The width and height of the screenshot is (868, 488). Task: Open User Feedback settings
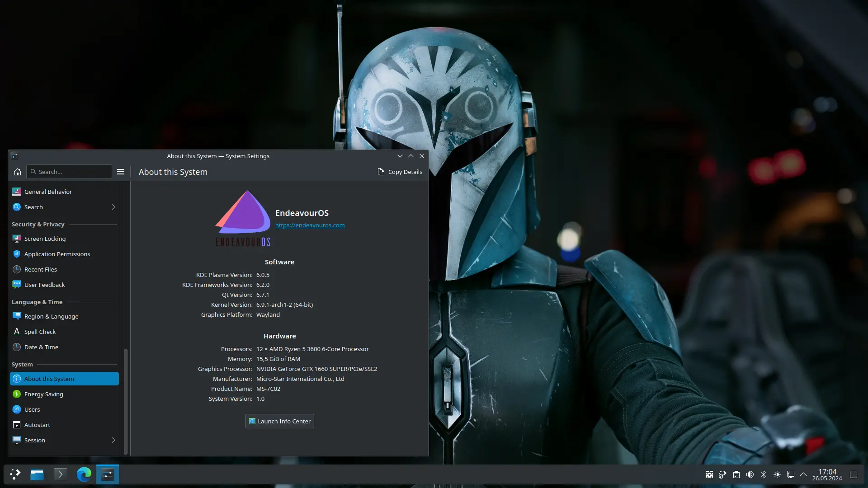point(64,285)
